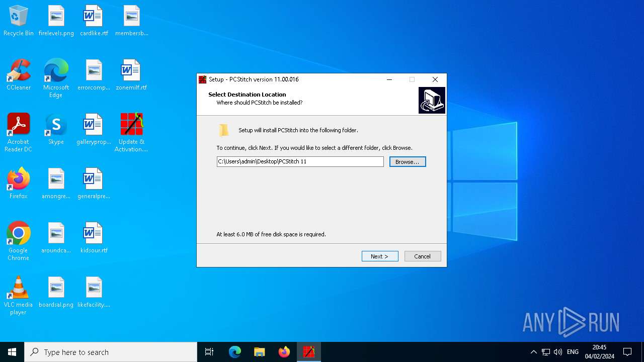Select the generalpre... desktop file
The width and height of the screenshot is (644, 362).
coord(94,184)
